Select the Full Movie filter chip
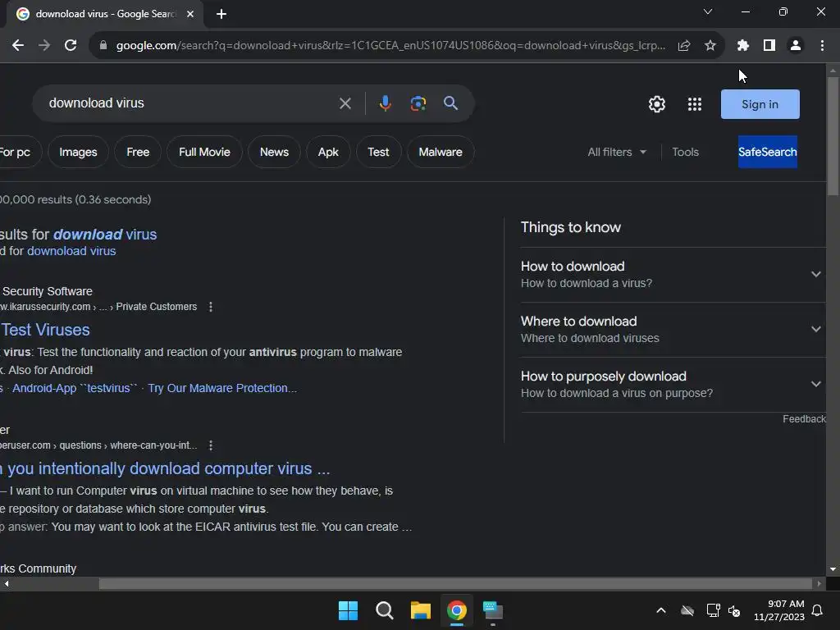Image resolution: width=840 pixels, height=630 pixels. 204,152
